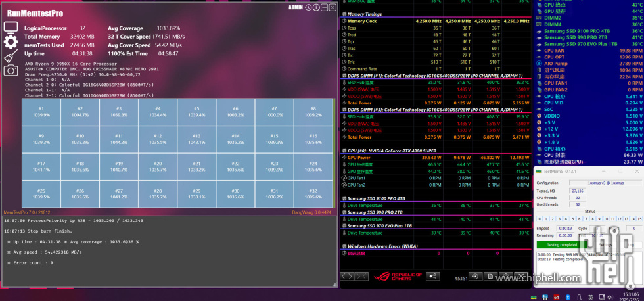
Task: Click TestMem5 status thread box 0
Action: click(x=540, y=218)
